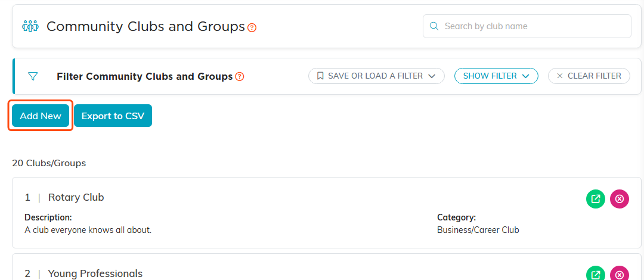Click the Community Clubs people icon
This screenshot has height=280, width=644.
(30, 26)
